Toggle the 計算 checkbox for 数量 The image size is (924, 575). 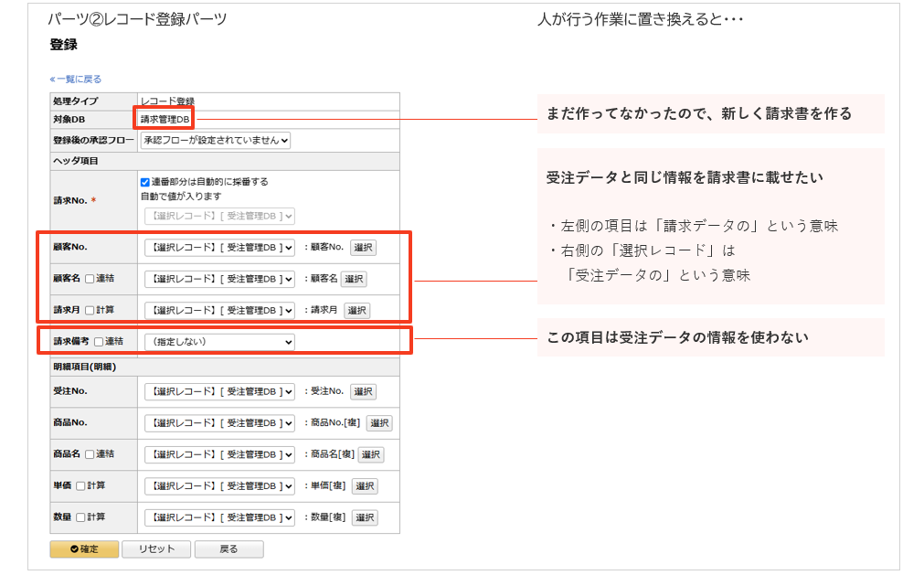pyautogui.click(x=80, y=517)
